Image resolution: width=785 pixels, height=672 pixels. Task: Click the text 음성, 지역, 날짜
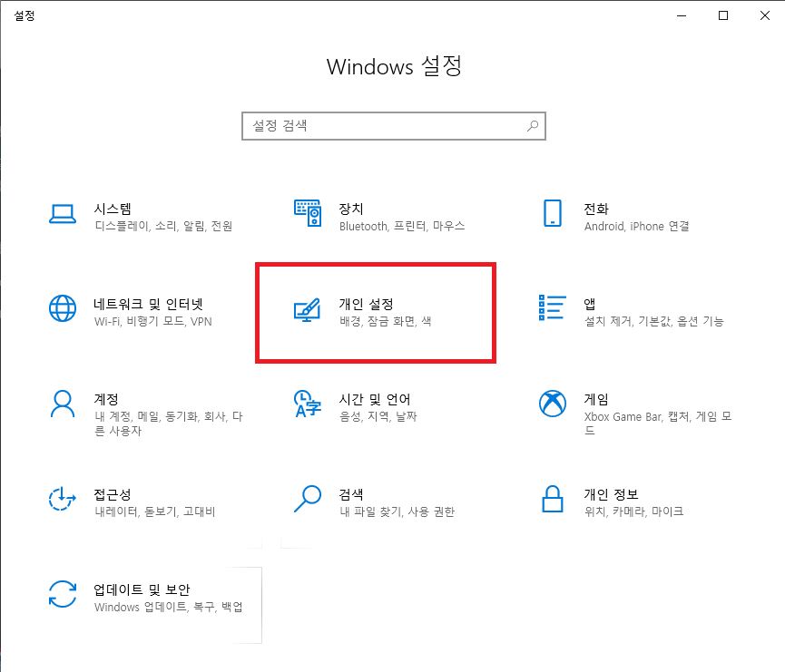[x=378, y=416]
